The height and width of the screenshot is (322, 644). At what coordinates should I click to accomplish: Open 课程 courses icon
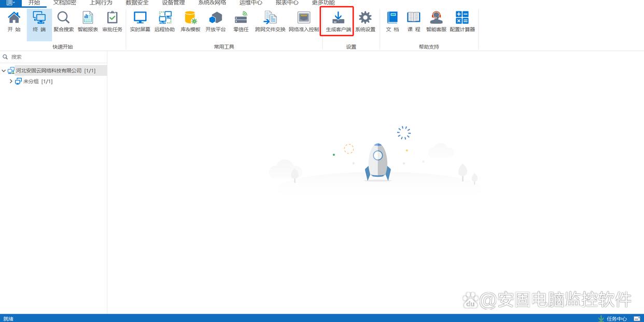point(413,22)
